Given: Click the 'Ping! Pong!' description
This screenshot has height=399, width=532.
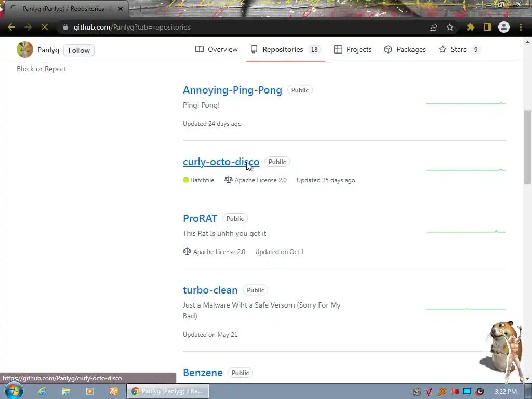Looking at the screenshot, I should (x=201, y=105).
